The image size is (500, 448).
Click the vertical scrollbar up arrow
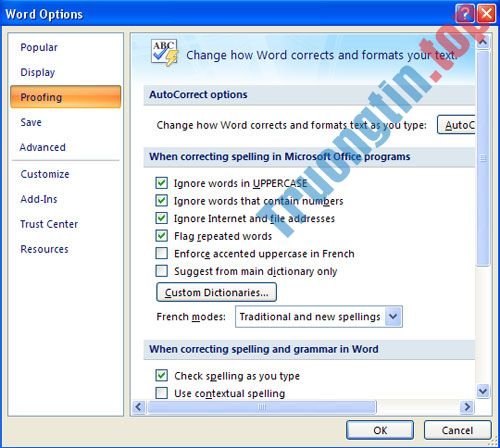[x=483, y=42]
